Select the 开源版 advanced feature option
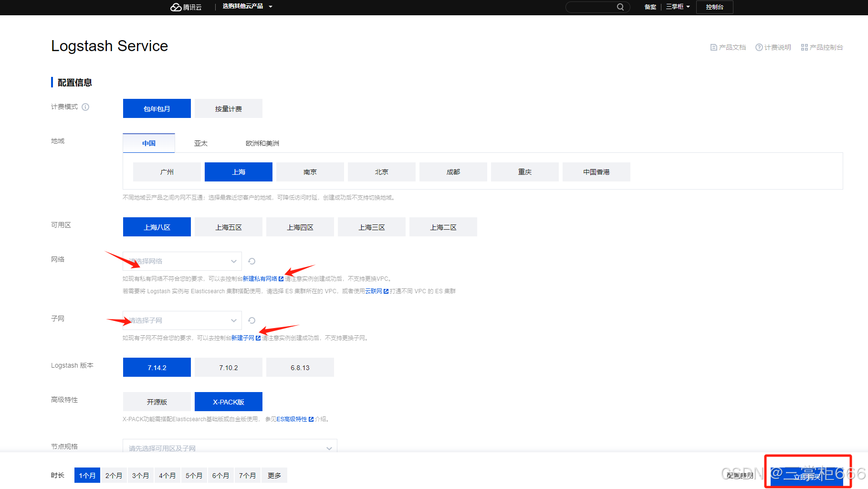 (x=157, y=402)
